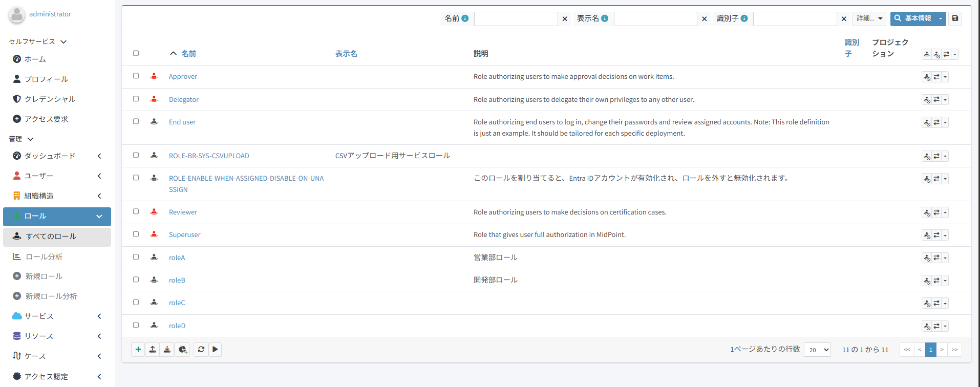
Task: Click the export/download icon in bottom toolbar
Action: point(167,350)
